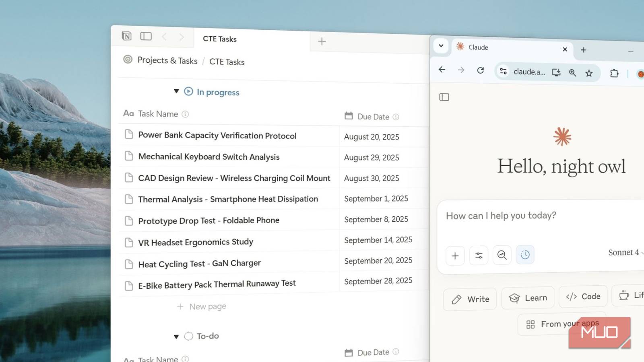Click the Claude sparkle logo

pos(561,137)
